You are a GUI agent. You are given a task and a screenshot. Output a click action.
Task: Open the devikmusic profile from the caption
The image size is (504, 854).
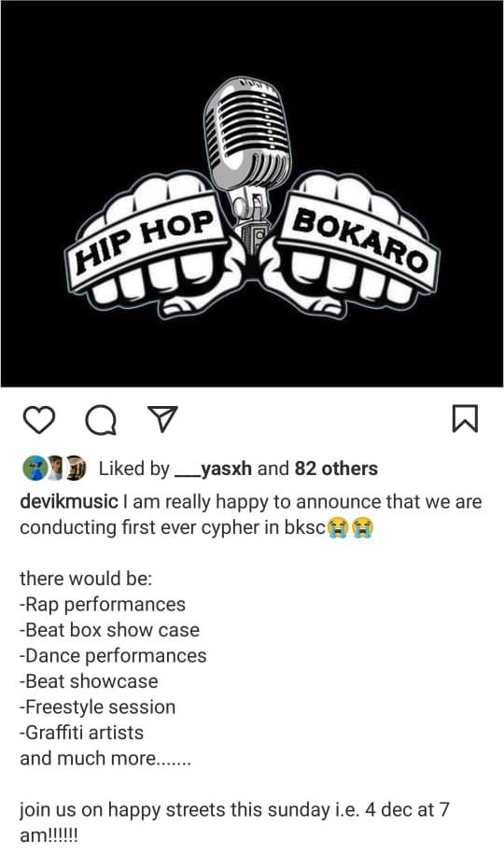(x=69, y=501)
